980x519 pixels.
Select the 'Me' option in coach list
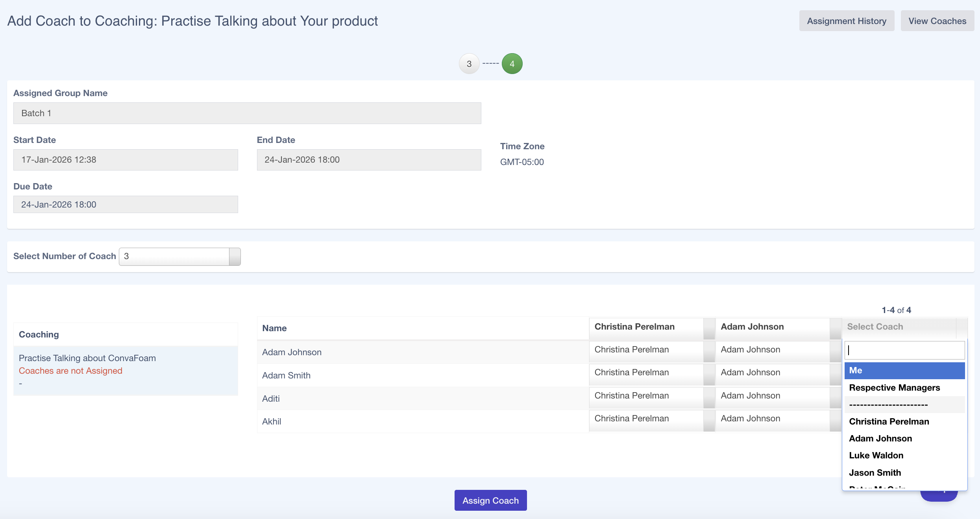tap(904, 371)
